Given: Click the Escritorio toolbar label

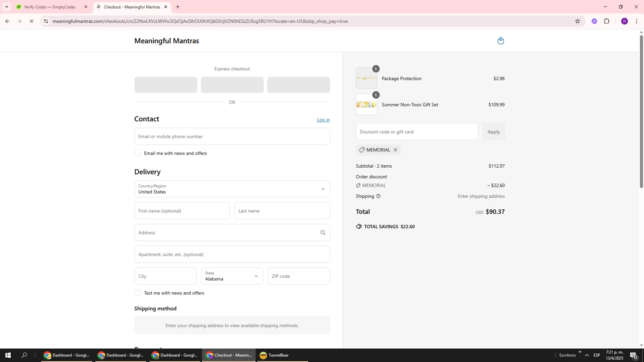Looking at the screenshot, I should coord(568,355).
